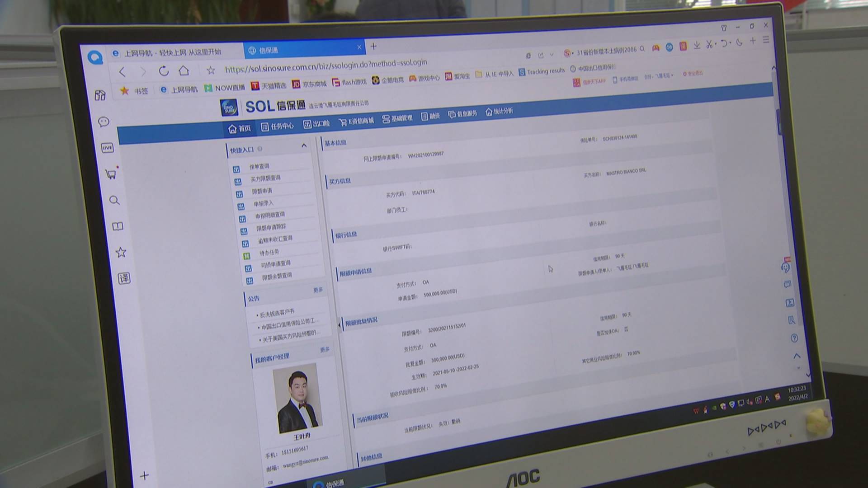The width and height of the screenshot is (868, 488).
Task: Reload the current page
Action: tap(164, 71)
